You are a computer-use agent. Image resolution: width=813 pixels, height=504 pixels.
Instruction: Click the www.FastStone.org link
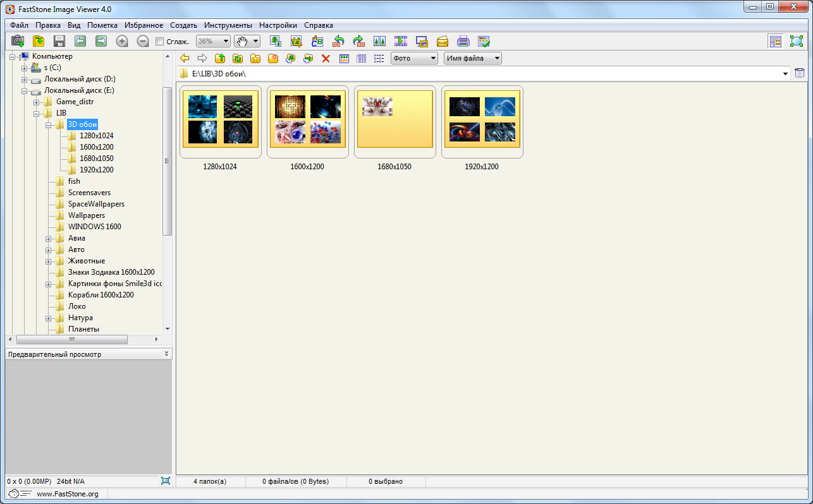coord(68,494)
